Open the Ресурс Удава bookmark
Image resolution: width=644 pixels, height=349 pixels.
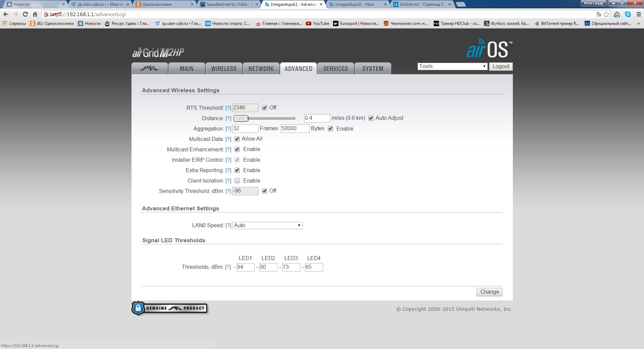[127, 23]
